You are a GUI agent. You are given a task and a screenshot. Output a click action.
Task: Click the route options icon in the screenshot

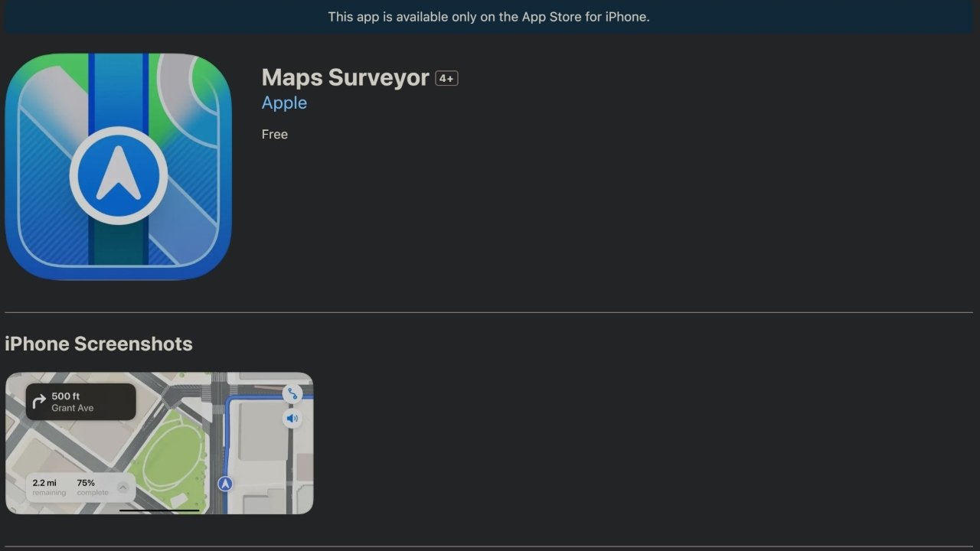[292, 393]
